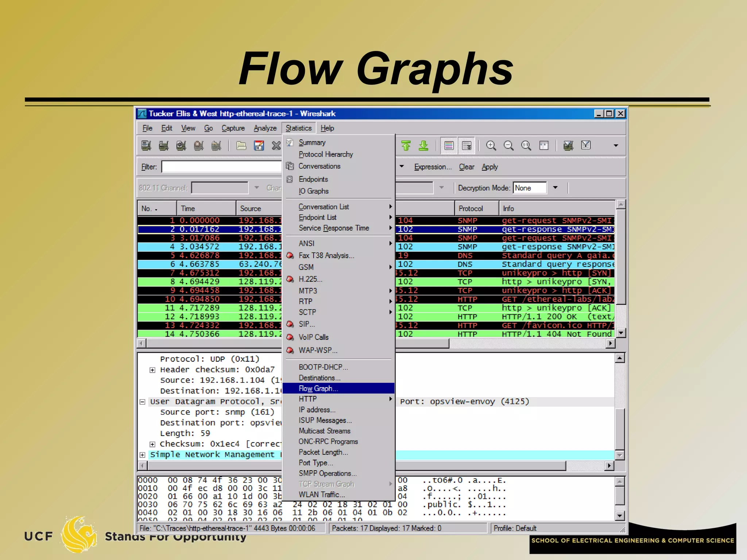Viewport: 747px width, 560px height.
Task: Click the stop capture toolbar icon
Action: click(199, 146)
